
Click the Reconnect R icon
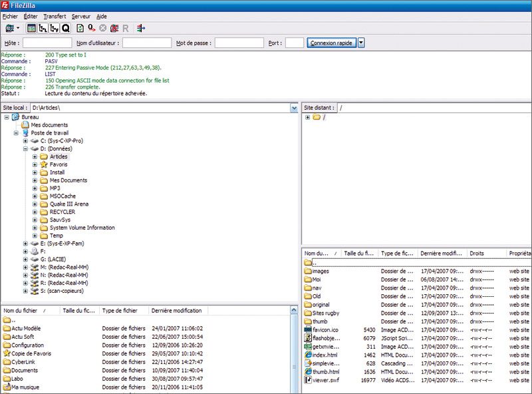click(x=126, y=28)
